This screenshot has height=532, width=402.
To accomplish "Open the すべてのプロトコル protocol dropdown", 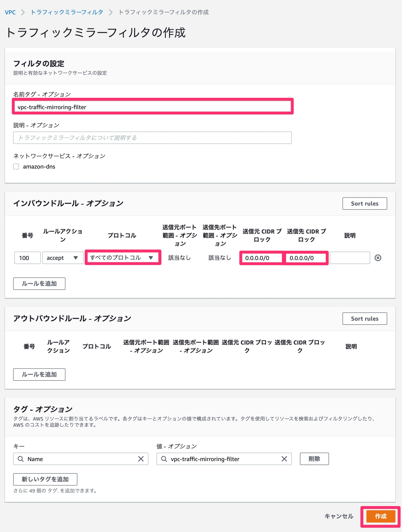I will [123, 257].
